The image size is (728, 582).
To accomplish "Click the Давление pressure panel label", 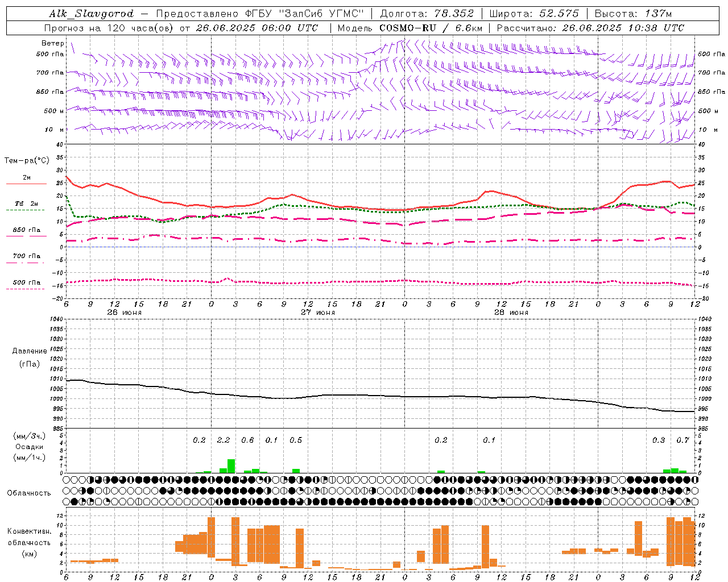I will (30, 351).
